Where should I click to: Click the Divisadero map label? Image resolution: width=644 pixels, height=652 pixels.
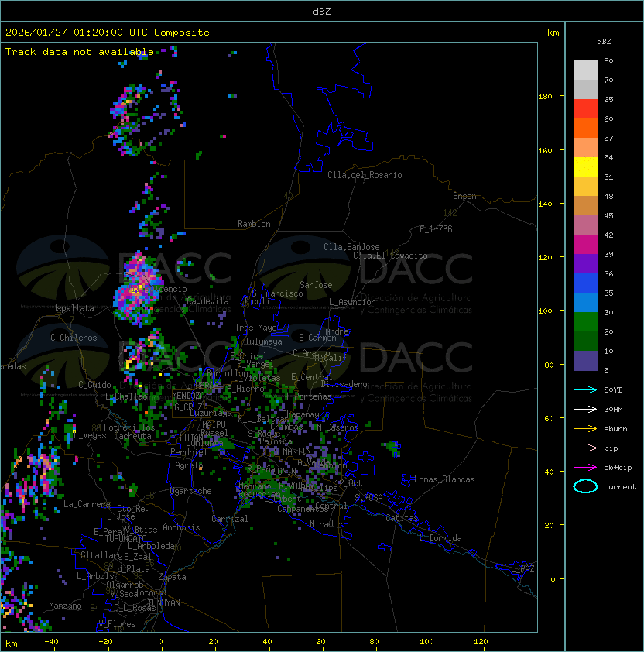[344, 384]
